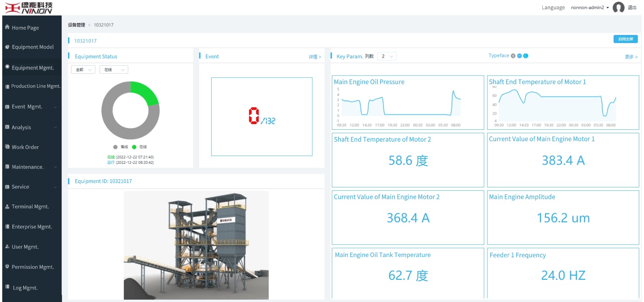Open Work Order in the sidebar
The width and height of the screenshot is (644, 302).
click(25, 147)
